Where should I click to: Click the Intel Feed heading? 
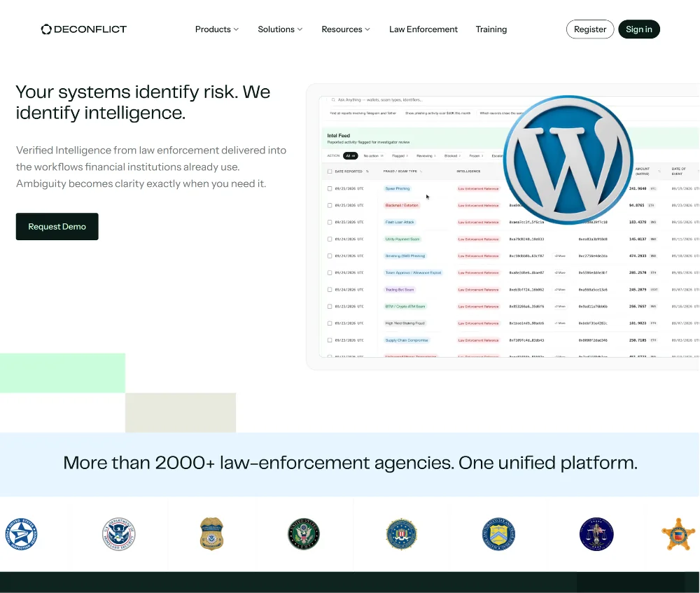(338, 135)
